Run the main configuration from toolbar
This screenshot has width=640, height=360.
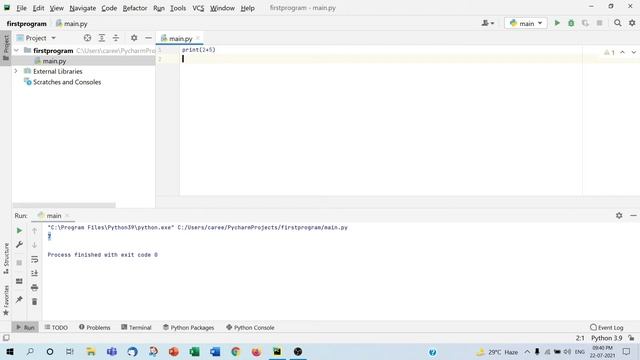pos(557,23)
